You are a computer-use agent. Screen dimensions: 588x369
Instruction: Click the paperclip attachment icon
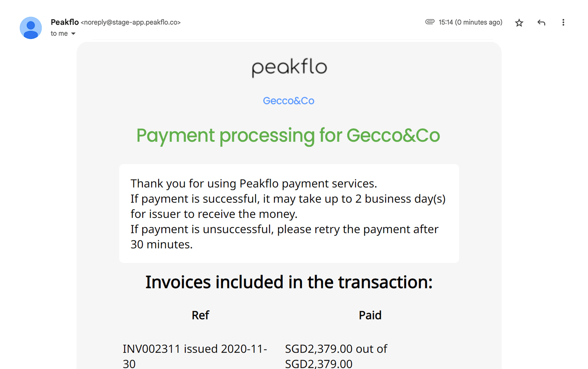click(430, 22)
